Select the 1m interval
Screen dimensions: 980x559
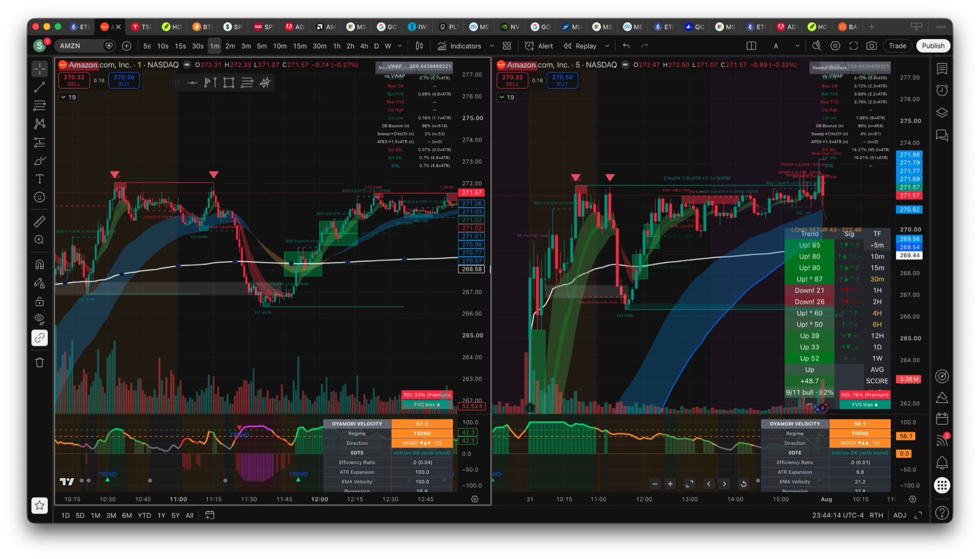tap(215, 46)
